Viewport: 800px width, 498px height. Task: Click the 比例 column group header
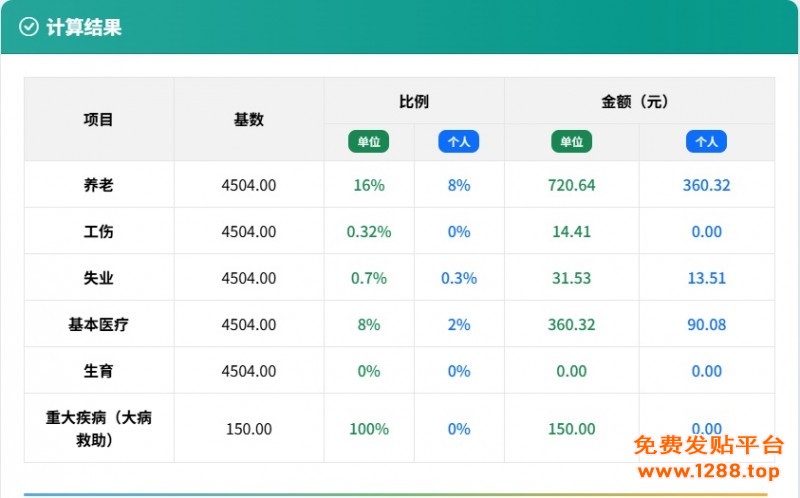point(413,101)
